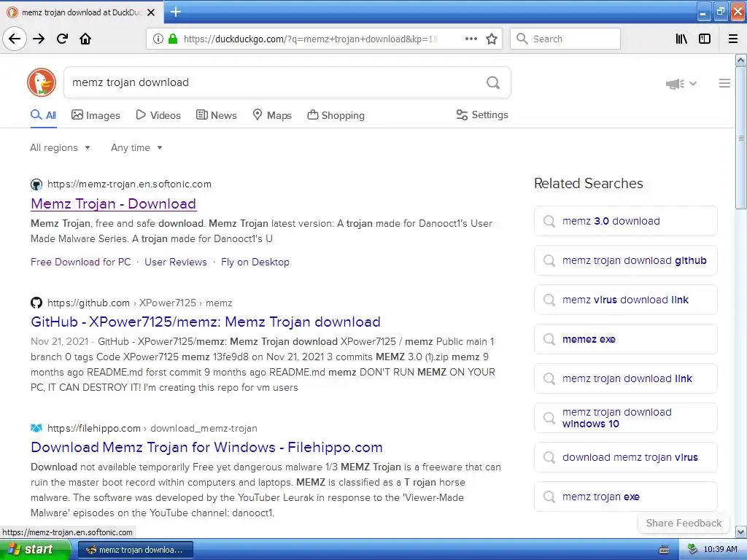This screenshot has width=747, height=560.
Task: Click the Share Feedback button
Action: tap(684, 523)
